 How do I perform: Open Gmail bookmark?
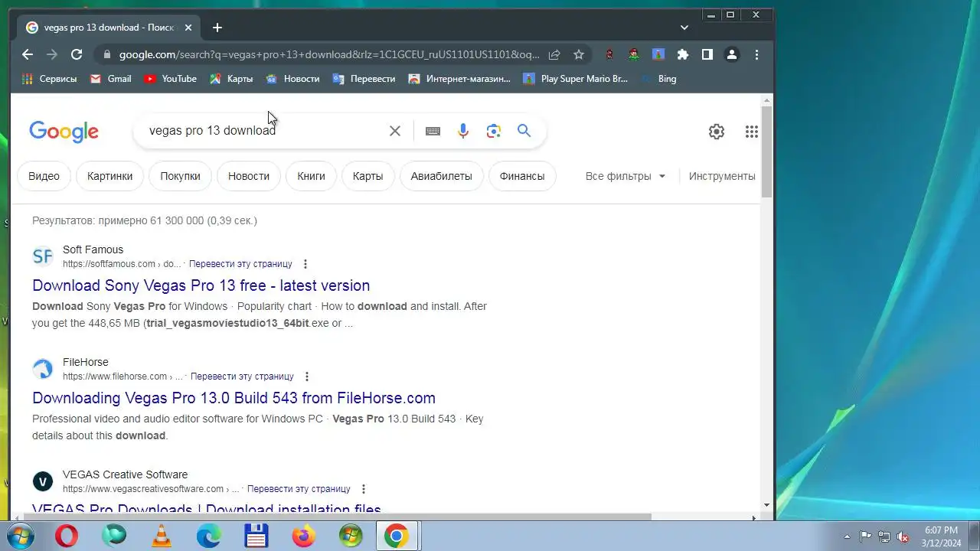pyautogui.click(x=111, y=79)
